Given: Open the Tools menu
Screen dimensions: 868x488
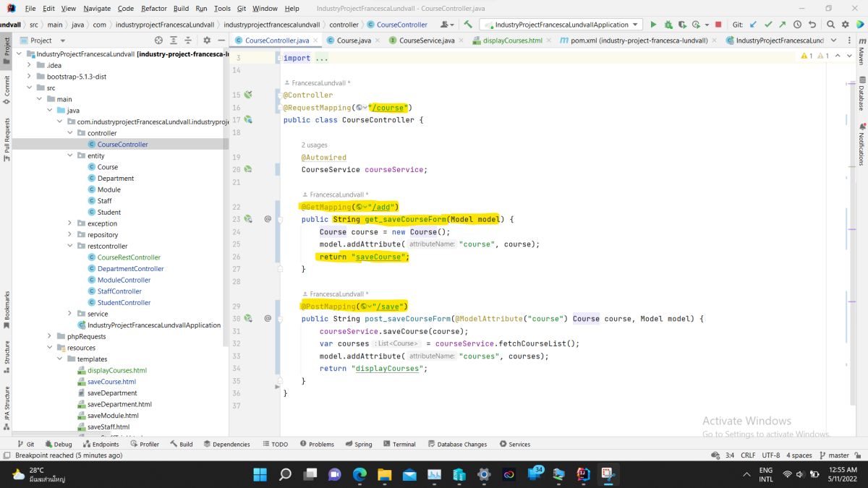Looking at the screenshot, I should tap(222, 8).
